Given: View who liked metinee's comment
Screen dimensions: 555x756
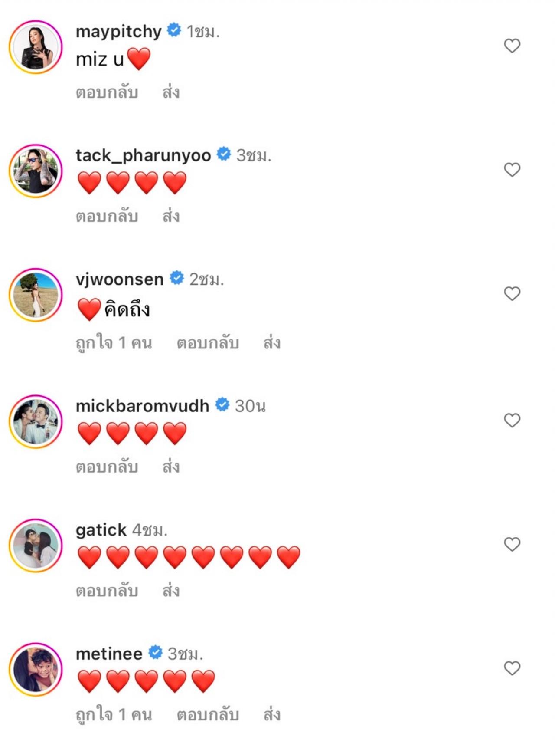Looking at the screenshot, I should tap(114, 715).
